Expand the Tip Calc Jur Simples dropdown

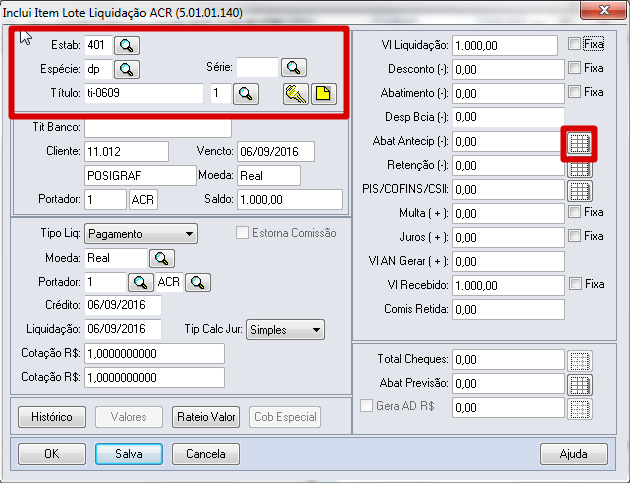tap(285, 330)
